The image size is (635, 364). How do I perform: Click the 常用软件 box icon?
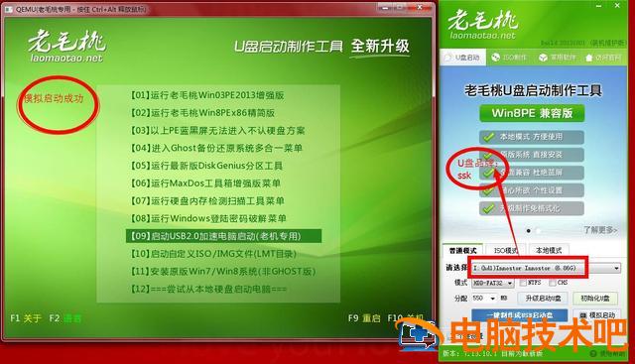click(543, 58)
